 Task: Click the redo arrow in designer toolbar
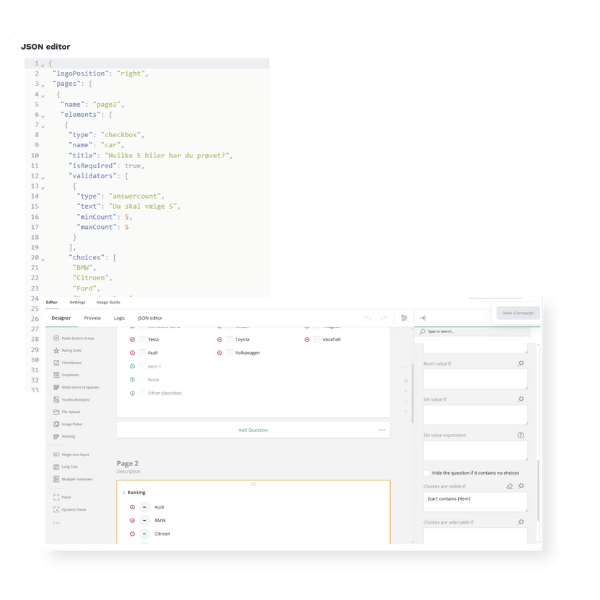click(383, 318)
